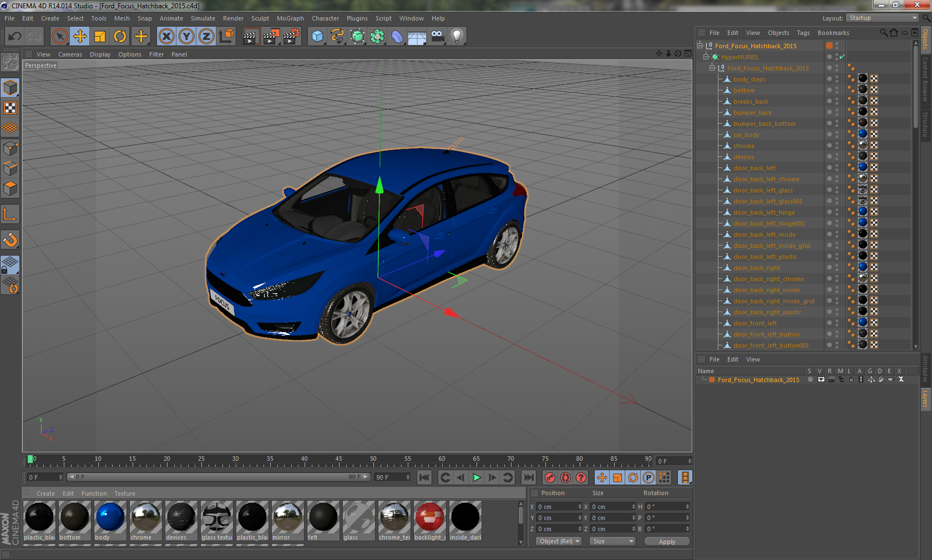Image resolution: width=932 pixels, height=560 pixels.
Task: Toggle layer solo for Ford_Focus_Hatchback_2015 layer
Action: pos(811,380)
